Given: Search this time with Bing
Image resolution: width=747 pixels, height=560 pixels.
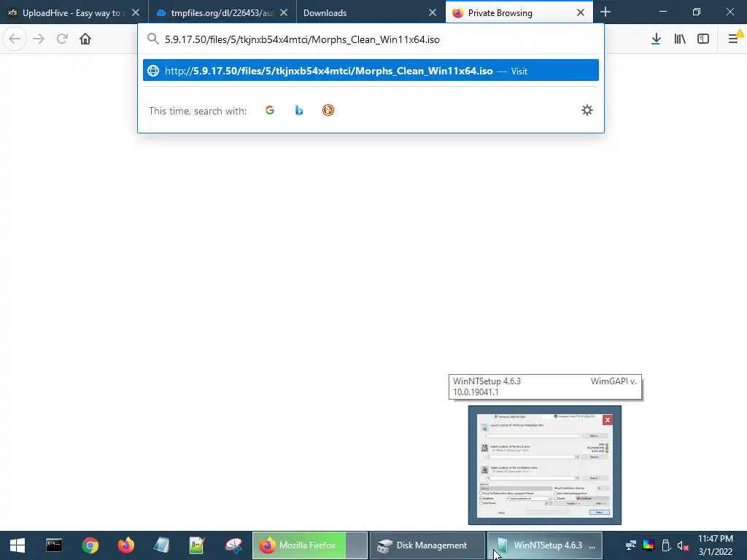Looking at the screenshot, I should [x=298, y=111].
